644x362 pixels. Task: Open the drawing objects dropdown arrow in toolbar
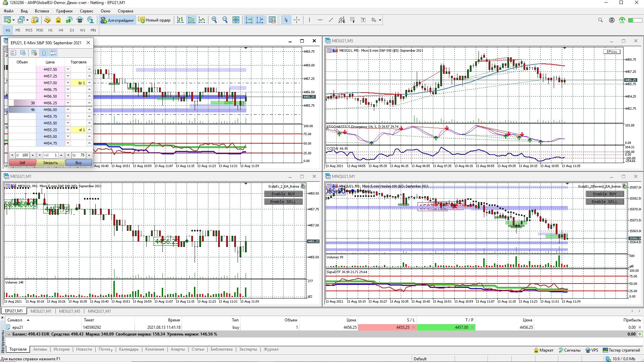pyautogui.click(x=380, y=20)
